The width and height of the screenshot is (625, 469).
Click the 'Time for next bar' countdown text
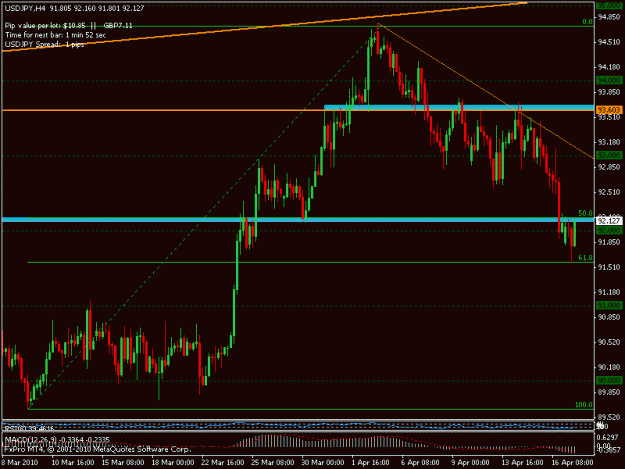point(55,35)
